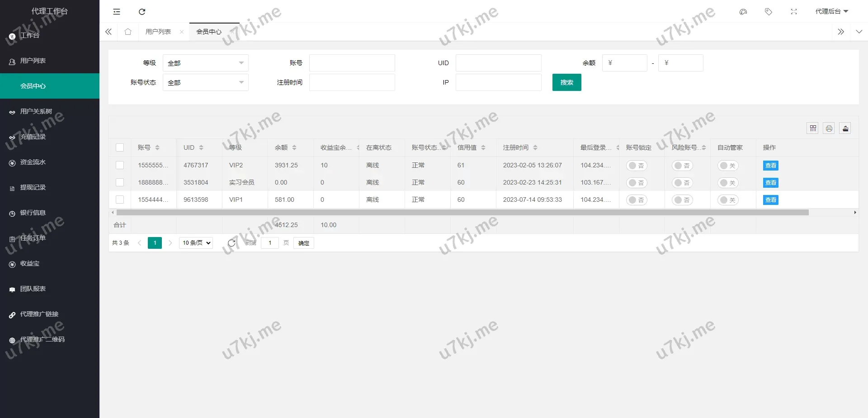Go to home tab icon

[128, 32]
